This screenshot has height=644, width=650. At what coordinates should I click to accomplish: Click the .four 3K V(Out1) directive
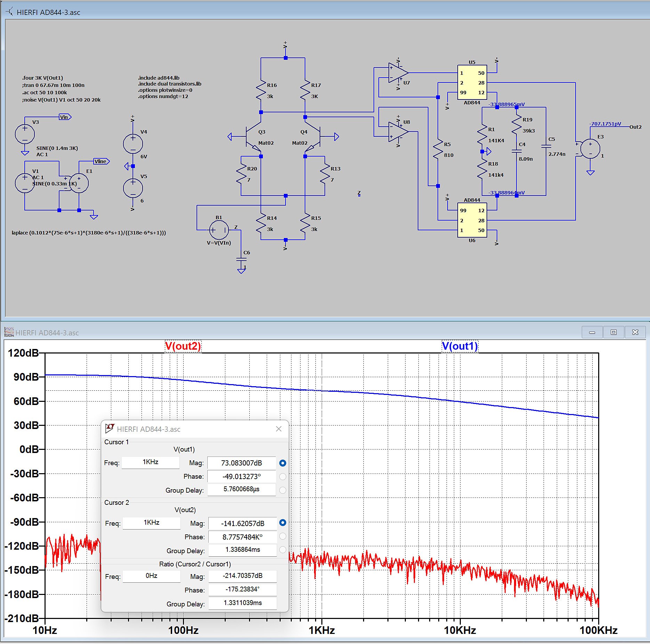[43, 78]
